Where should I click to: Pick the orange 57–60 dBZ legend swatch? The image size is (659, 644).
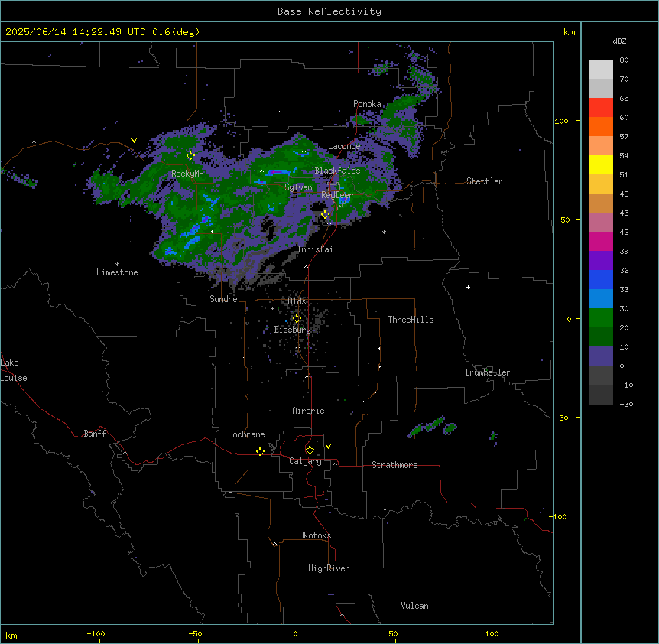(601, 126)
